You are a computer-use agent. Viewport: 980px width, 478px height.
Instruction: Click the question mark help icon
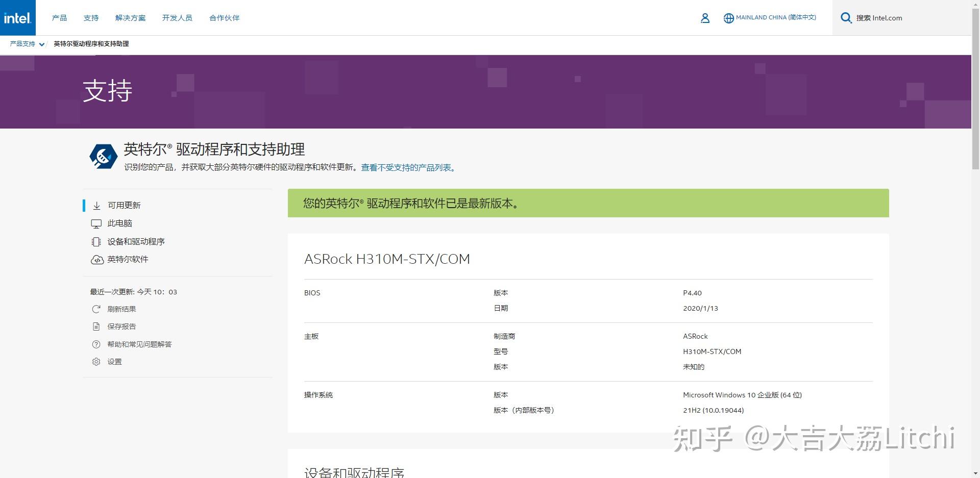pyautogui.click(x=96, y=344)
